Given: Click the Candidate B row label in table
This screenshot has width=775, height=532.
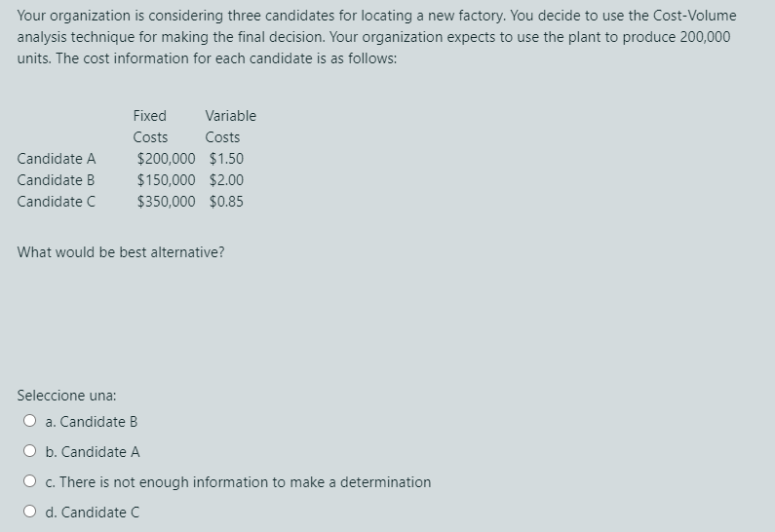Looking at the screenshot, I should click(x=56, y=180).
